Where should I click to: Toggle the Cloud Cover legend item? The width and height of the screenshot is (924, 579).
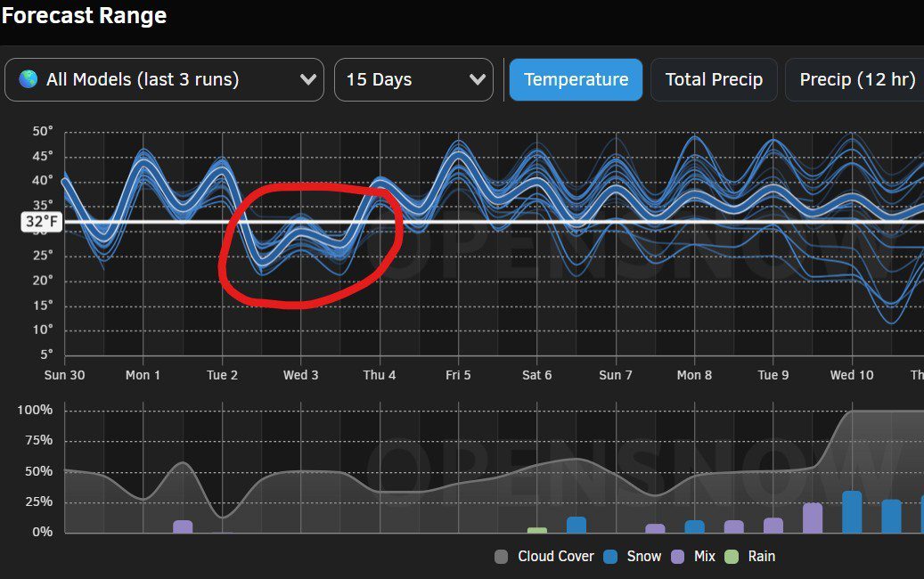point(544,557)
